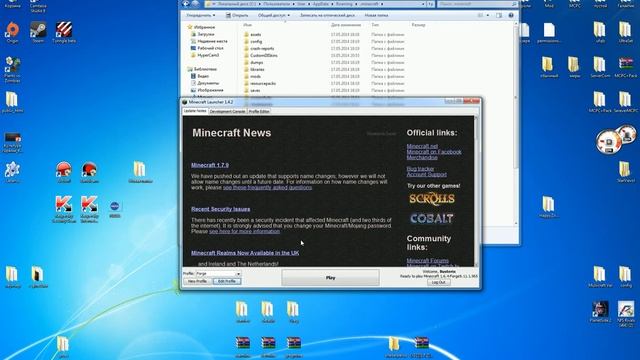
Task: Click the New Profile button
Action: pos(197,281)
